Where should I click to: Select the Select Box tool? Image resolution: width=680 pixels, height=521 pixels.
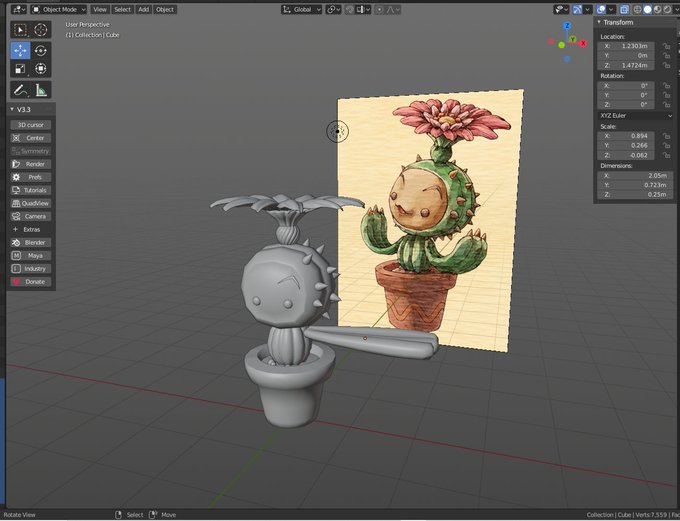point(20,29)
